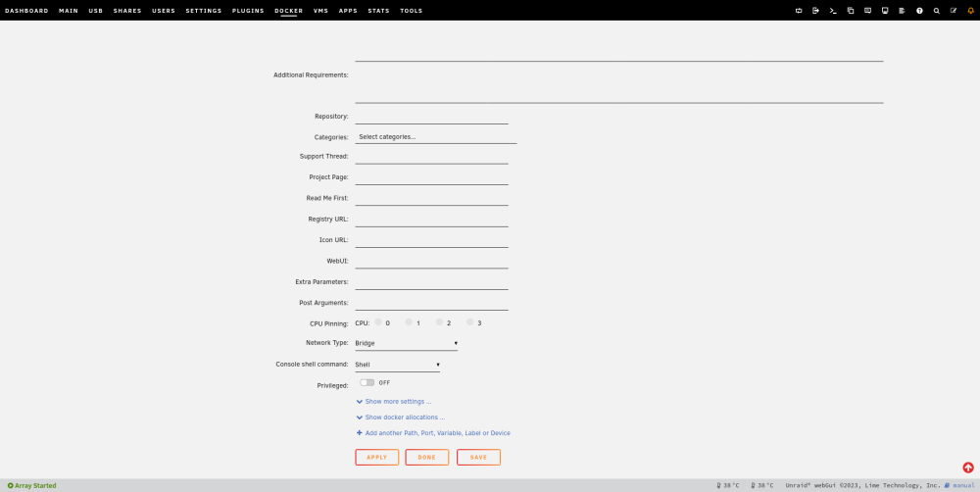Viewport: 980px width, 492px height.
Task: Open the system log document icon
Action: click(x=902, y=11)
